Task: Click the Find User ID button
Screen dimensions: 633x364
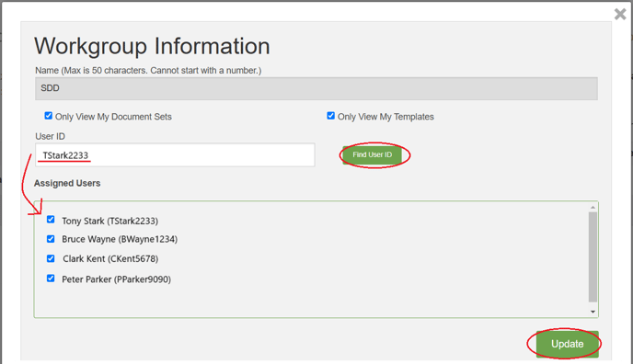Action: click(x=373, y=154)
